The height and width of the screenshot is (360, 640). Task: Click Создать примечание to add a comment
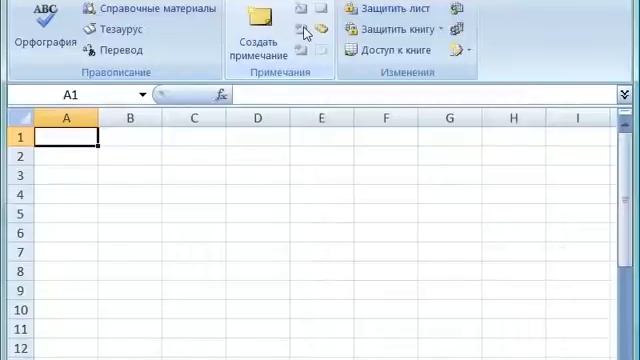259,33
